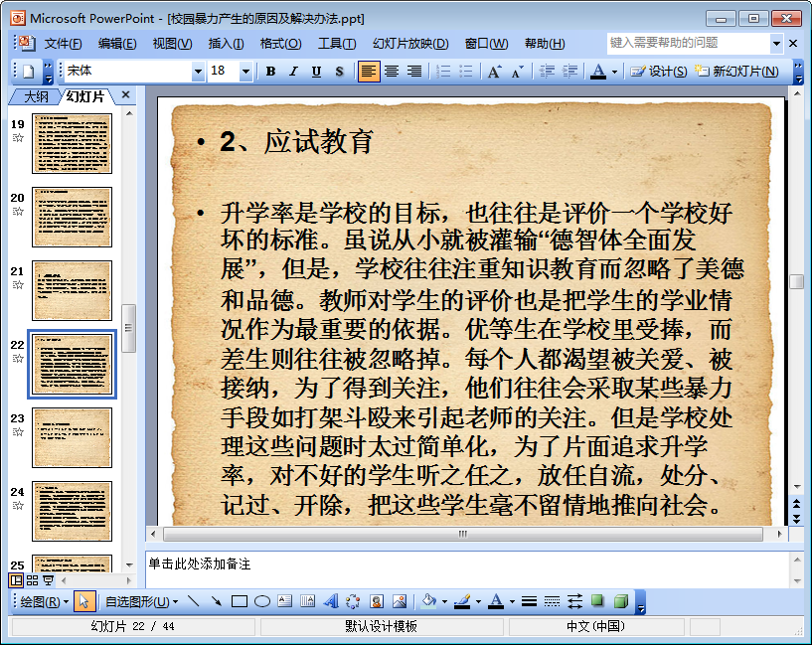Image resolution: width=812 pixels, height=645 pixels.
Task: Switch to the 幻灯片 slides tab
Action: coord(85,96)
